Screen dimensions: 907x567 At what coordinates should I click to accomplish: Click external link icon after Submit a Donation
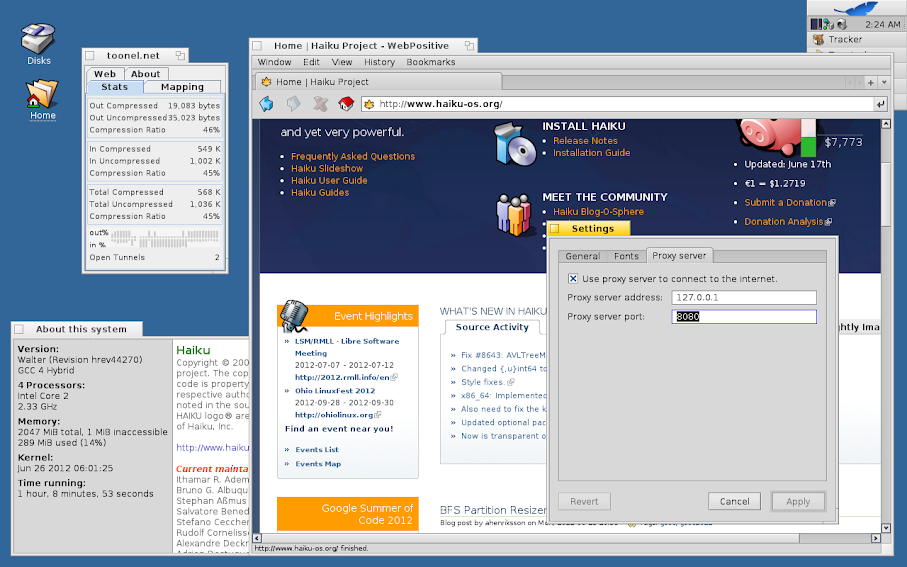(832, 203)
